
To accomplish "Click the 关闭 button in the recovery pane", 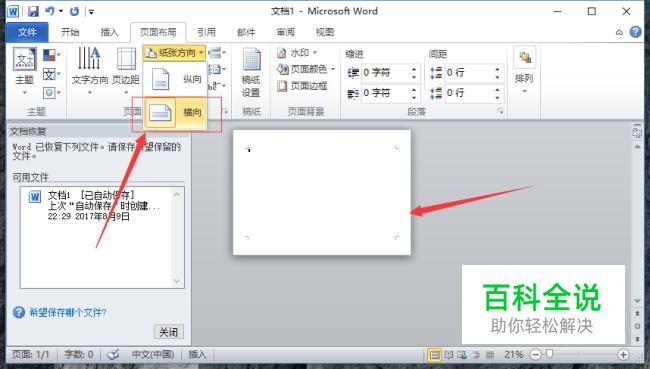I will [x=169, y=332].
